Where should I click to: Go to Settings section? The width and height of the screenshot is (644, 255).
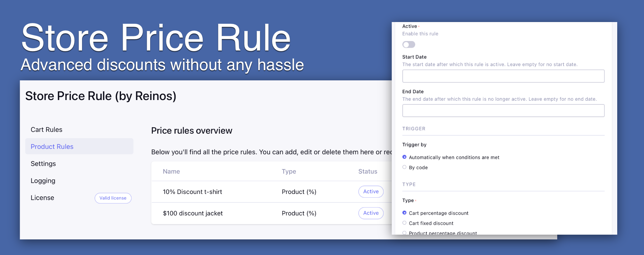point(43,163)
